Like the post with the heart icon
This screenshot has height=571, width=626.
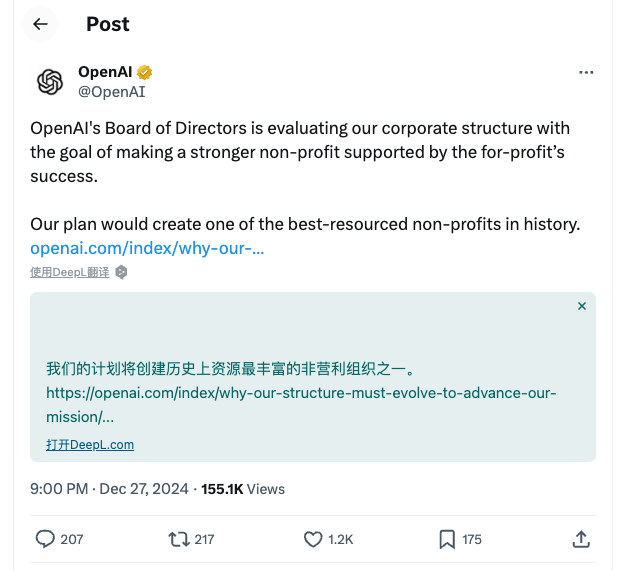point(313,539)
